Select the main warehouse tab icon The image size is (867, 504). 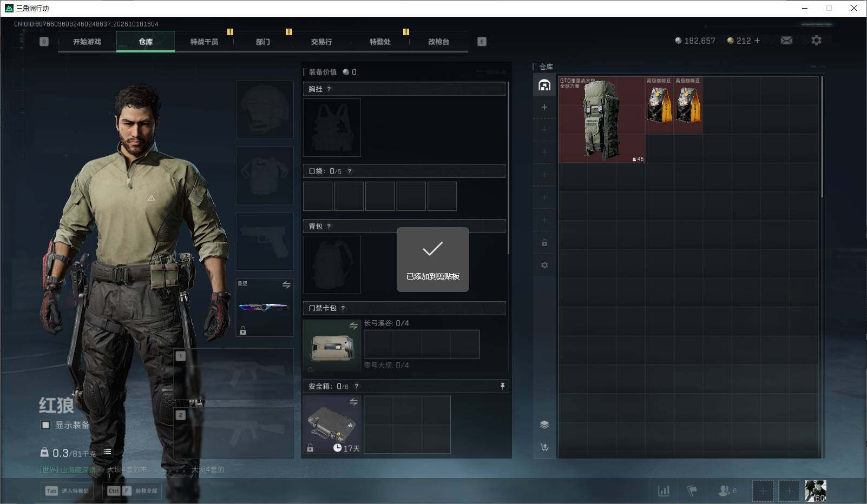coord(544,85)
